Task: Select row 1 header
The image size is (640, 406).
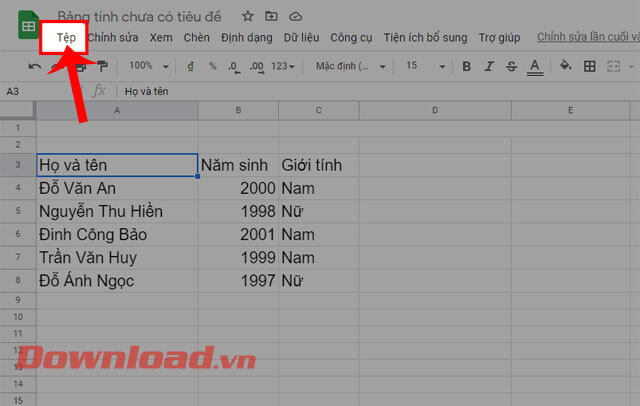Action: [18, 128]
